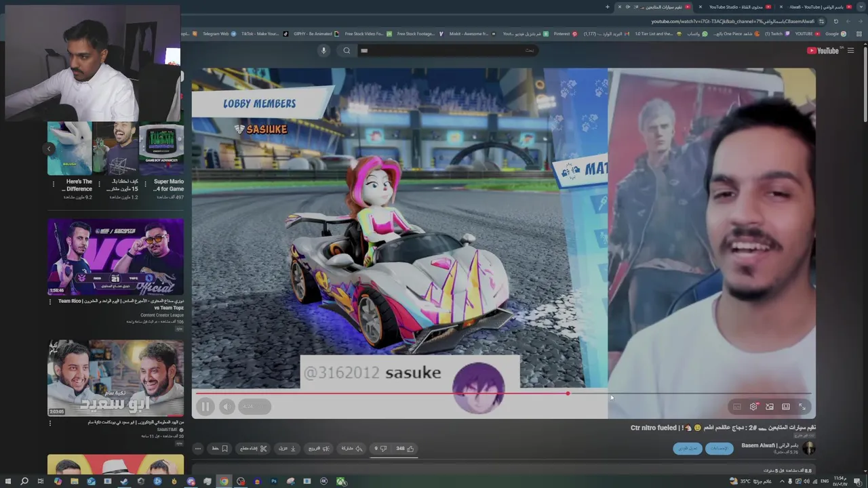Download the video with the download button
The width and height of the screenshot is (868, 488).
287,448
